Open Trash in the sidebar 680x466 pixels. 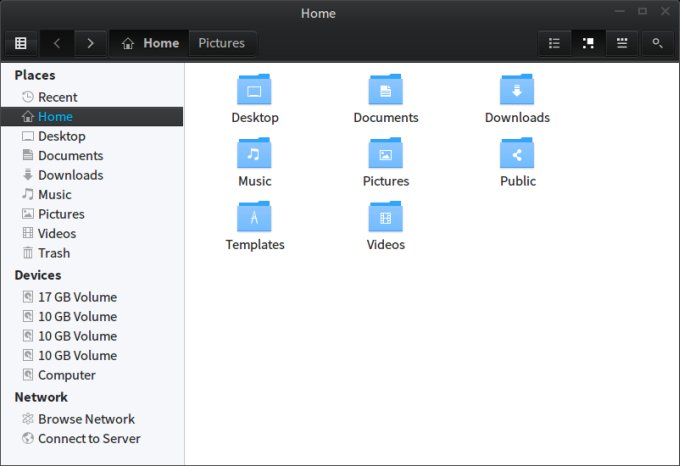pyautogui.click(x=92, y=253)
